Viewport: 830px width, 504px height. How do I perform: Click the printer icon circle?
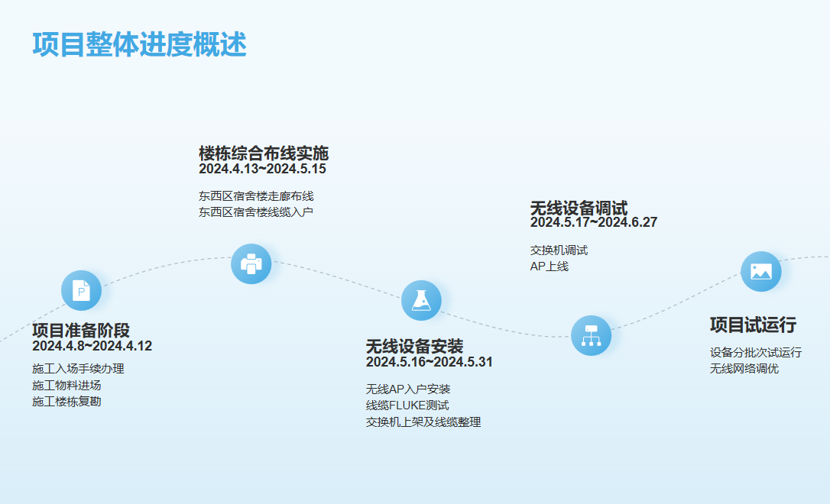pos(251,263)
